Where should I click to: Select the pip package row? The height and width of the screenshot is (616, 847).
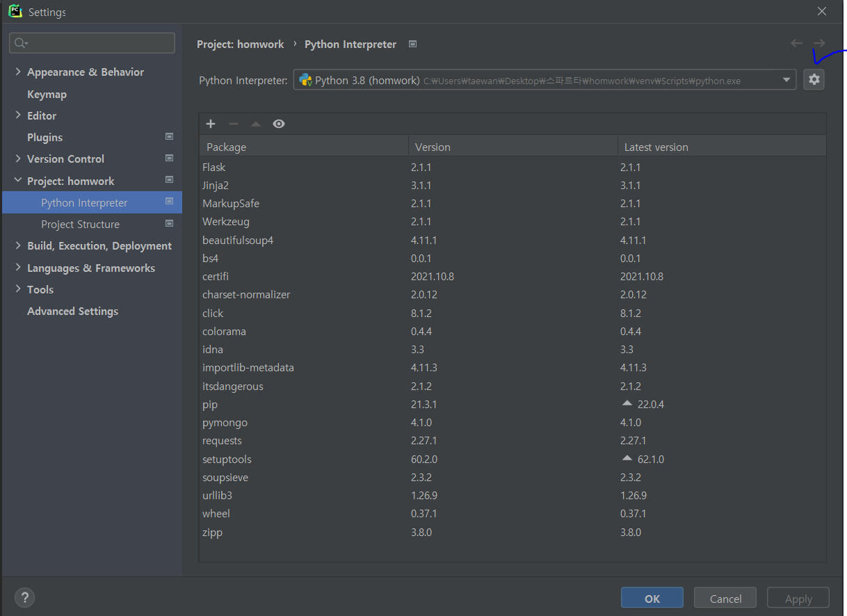click(x=513, y=404)
